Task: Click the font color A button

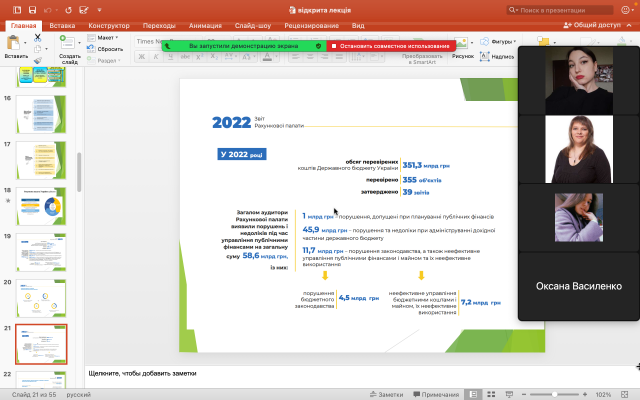Action: (x=267, y=57)
